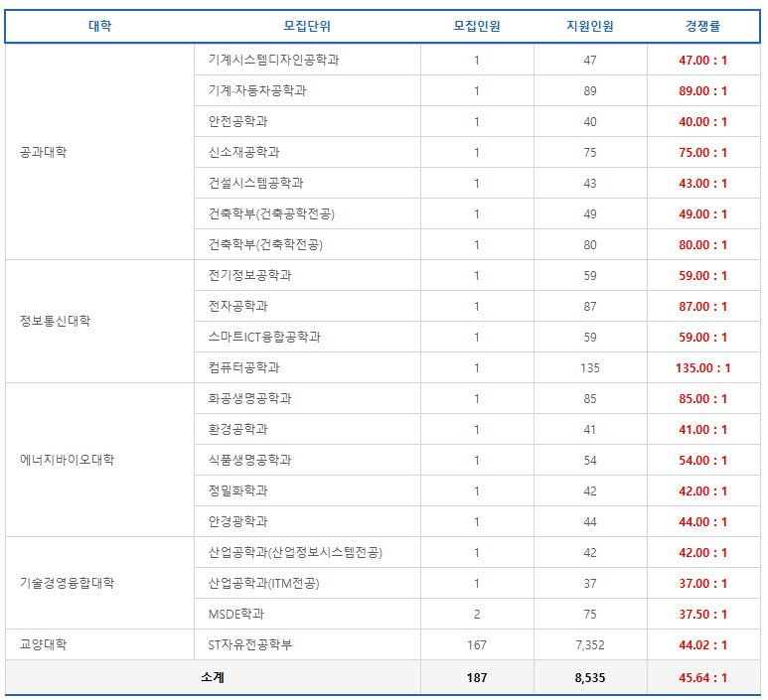Click total recruitment number 187
This screenshot has height=700, width=768.
point(477,678)
